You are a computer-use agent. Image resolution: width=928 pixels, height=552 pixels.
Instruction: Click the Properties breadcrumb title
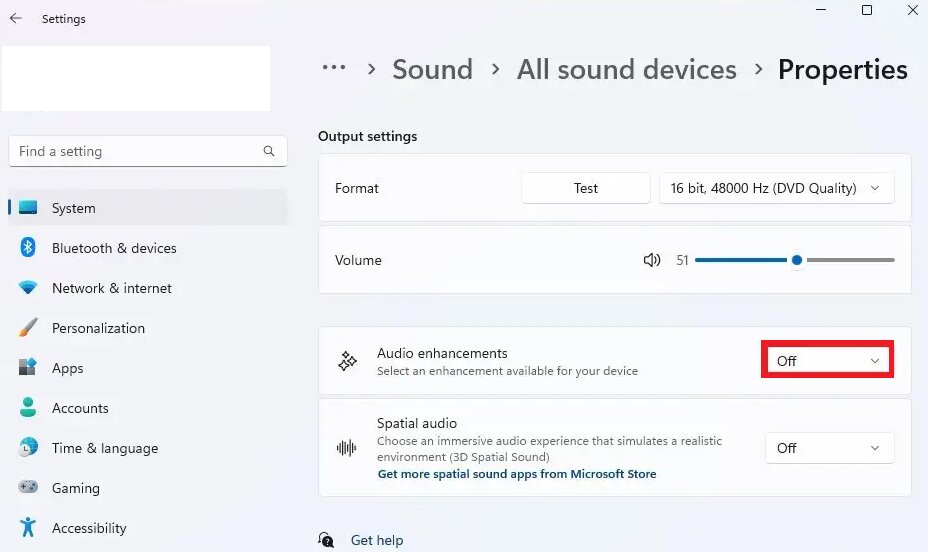point(843,69)
